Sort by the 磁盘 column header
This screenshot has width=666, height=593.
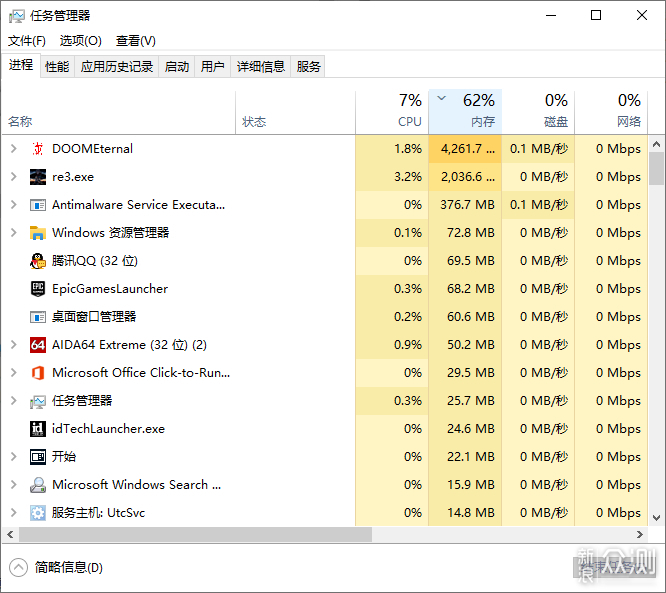click(x=538, y=113)
